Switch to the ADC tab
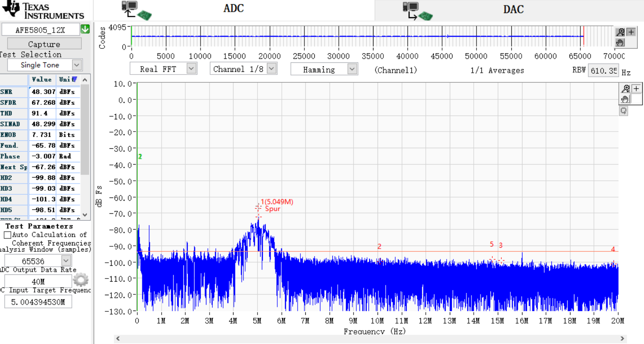Viewport: 644px width, 344px height. click(x=234, y=9)
